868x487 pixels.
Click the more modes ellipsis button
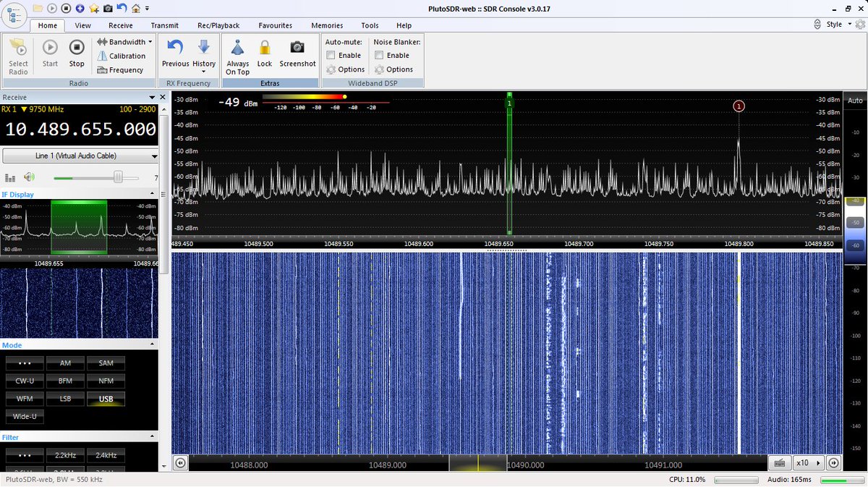(25, 363)
